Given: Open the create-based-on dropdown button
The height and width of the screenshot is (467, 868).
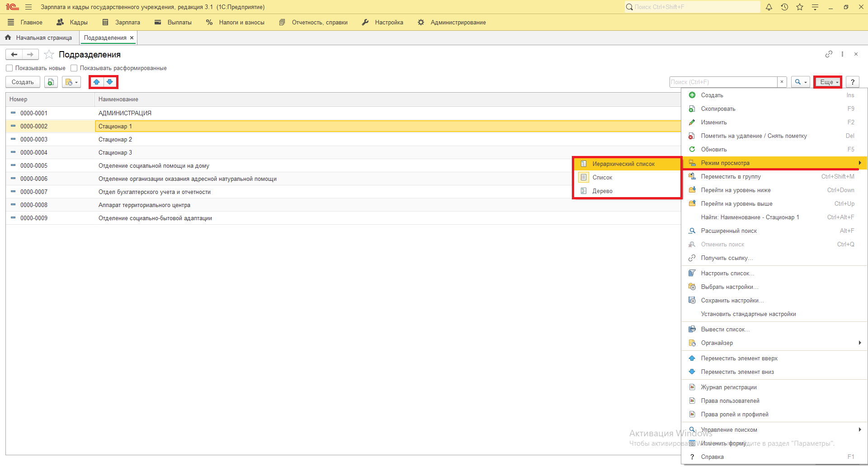Looking at the screenshot, I should coord(71,82).
